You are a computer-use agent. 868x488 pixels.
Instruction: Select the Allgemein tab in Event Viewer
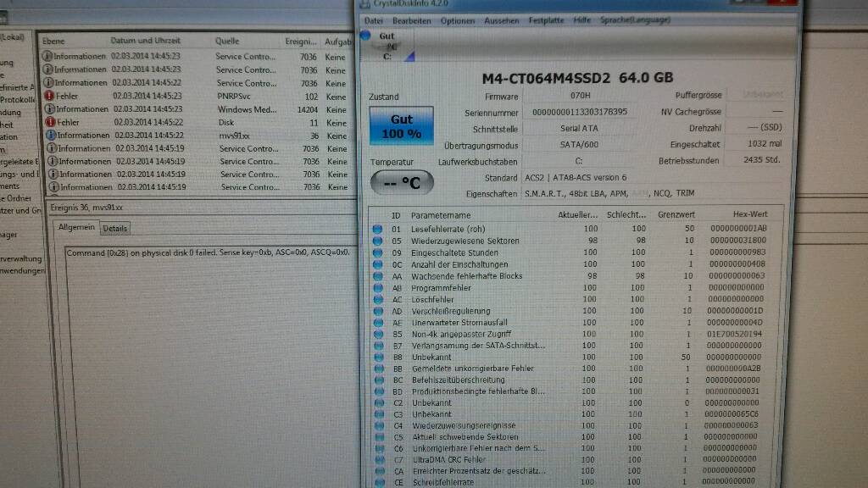[76, 227]
